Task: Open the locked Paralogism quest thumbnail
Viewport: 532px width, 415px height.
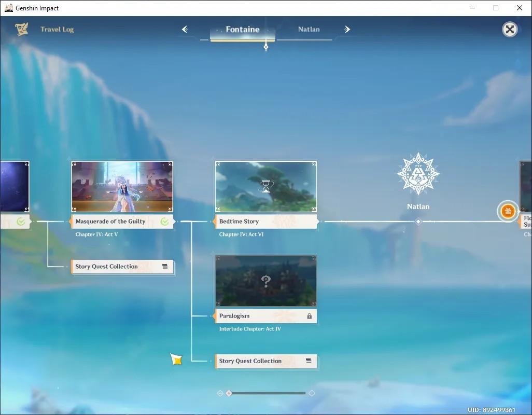Action: coord(266,281)
